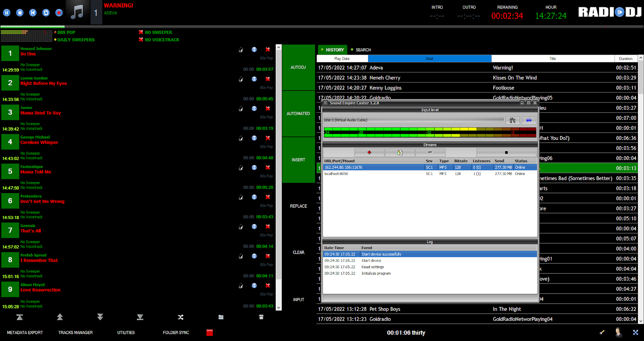Stop streaming with black square button
This screenshot has width=644, height=341.
506,152
